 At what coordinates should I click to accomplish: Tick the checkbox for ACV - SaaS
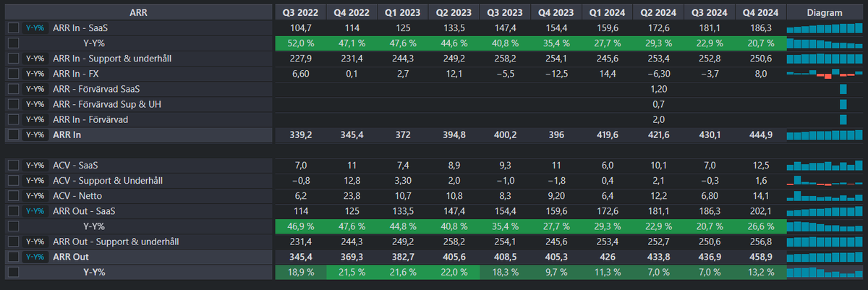point(13,165)
